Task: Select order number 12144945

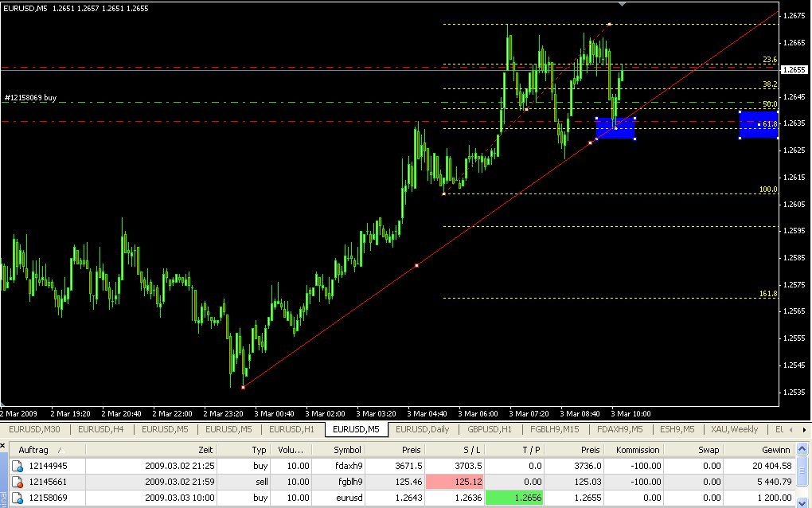Action: (x=48, y=466)
